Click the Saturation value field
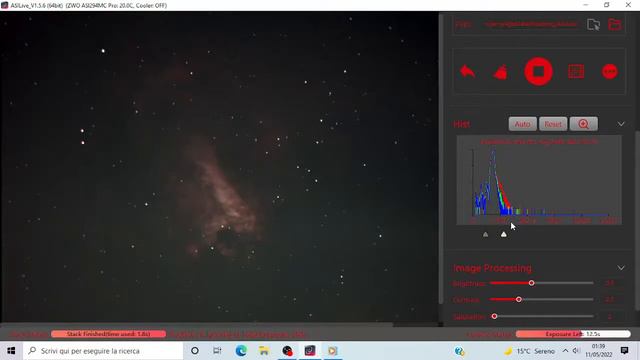Image resolution: width=640 pixels, height=360 pixels. [609, 316]
